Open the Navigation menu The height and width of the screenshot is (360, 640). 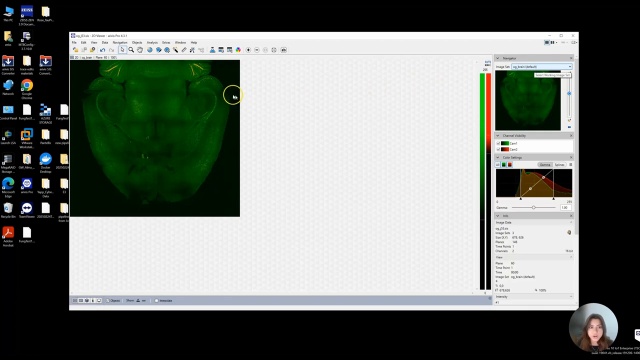120,42
